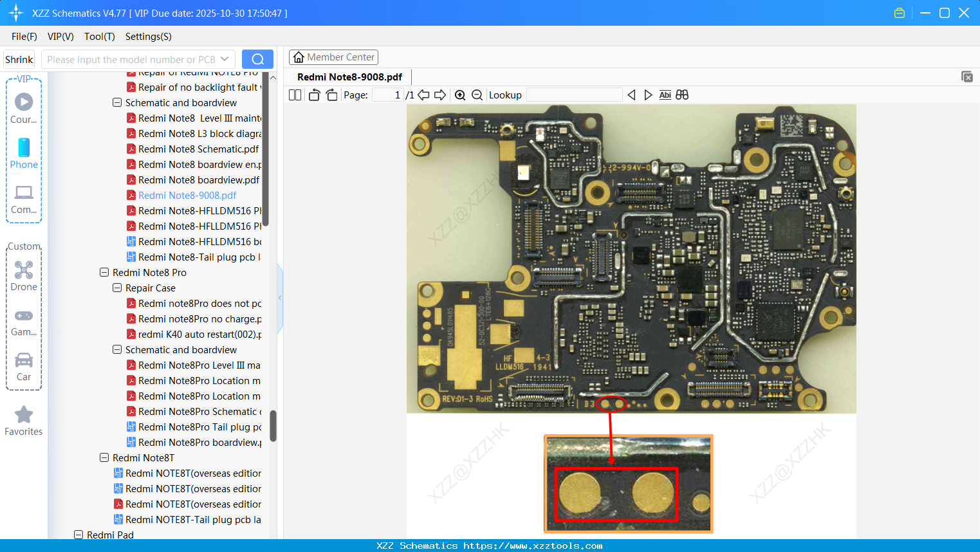Collapse the Redmi Note8 Pro tree node

104,272
